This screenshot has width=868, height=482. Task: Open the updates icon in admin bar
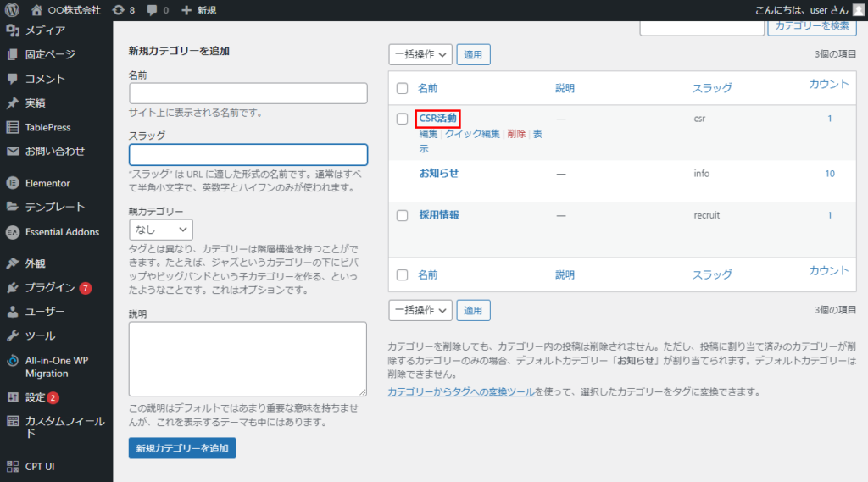tap(116, 10)
